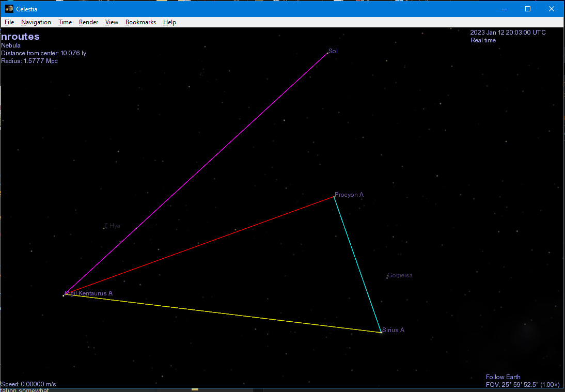The width and height of the screenshot is (565, 392).
Task: Close the Celestia window
Action: 551,9
